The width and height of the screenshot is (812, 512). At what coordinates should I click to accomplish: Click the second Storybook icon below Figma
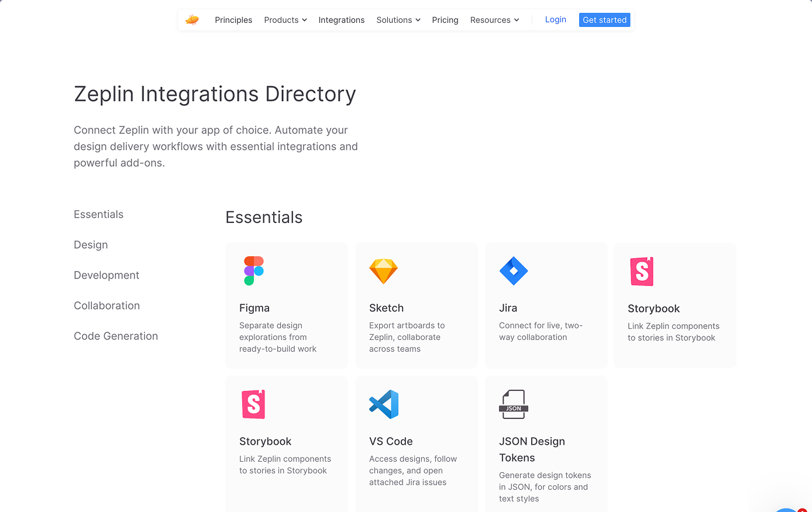[x=253, y=404]
